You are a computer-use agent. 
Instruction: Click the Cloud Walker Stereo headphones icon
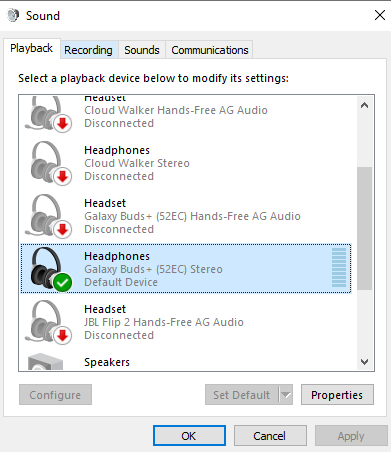[x=48, y=163]
